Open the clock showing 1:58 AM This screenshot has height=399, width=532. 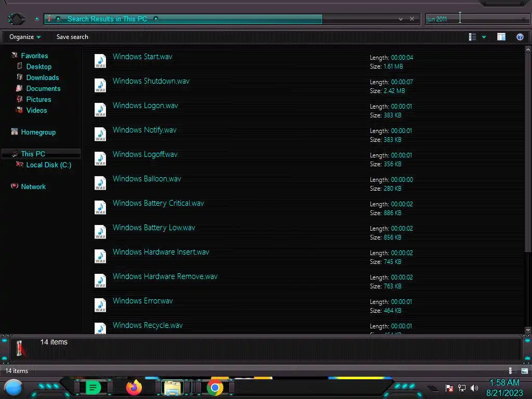(x=504, y=388)
